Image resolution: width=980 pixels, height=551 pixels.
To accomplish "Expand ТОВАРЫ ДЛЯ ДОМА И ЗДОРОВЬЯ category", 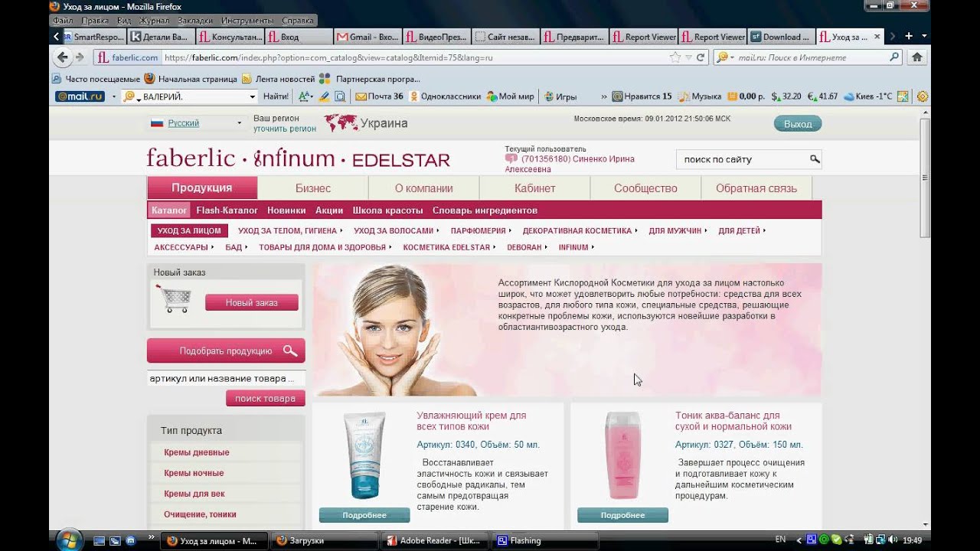I will (325, 247).
